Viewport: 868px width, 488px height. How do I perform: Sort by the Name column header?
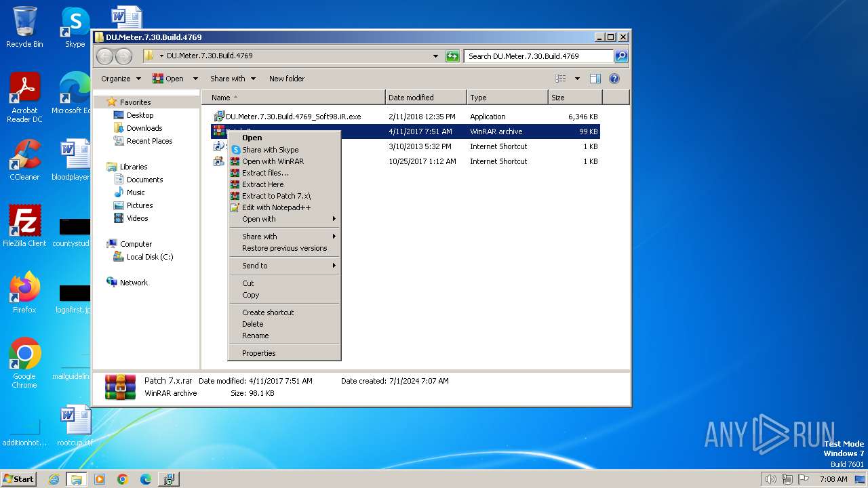click(294, 98)
